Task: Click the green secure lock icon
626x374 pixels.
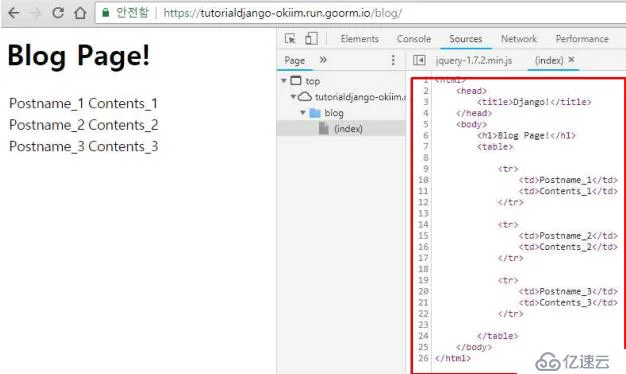Action: pos(106,13)
